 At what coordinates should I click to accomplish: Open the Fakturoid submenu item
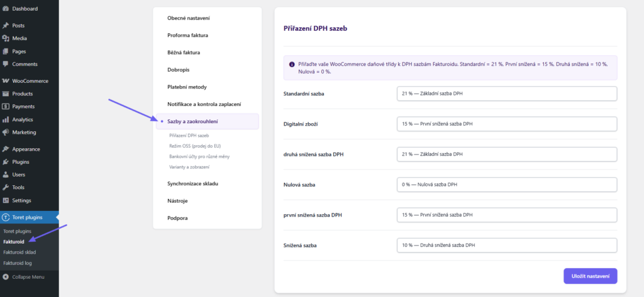click(14, 242)
